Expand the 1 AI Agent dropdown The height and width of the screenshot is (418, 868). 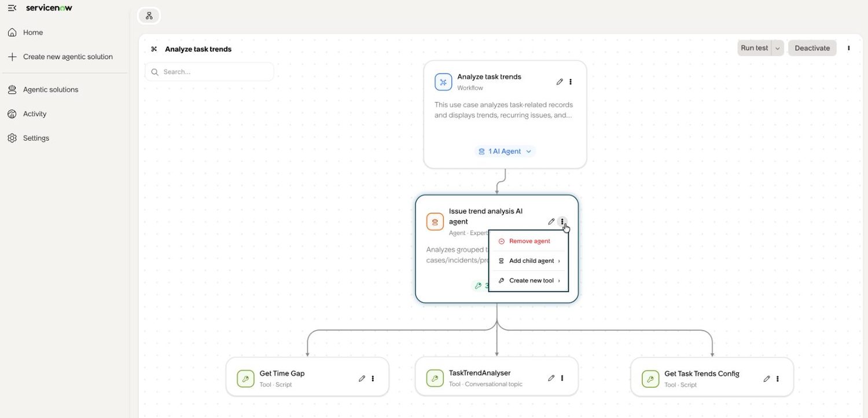tap(505, 152)
